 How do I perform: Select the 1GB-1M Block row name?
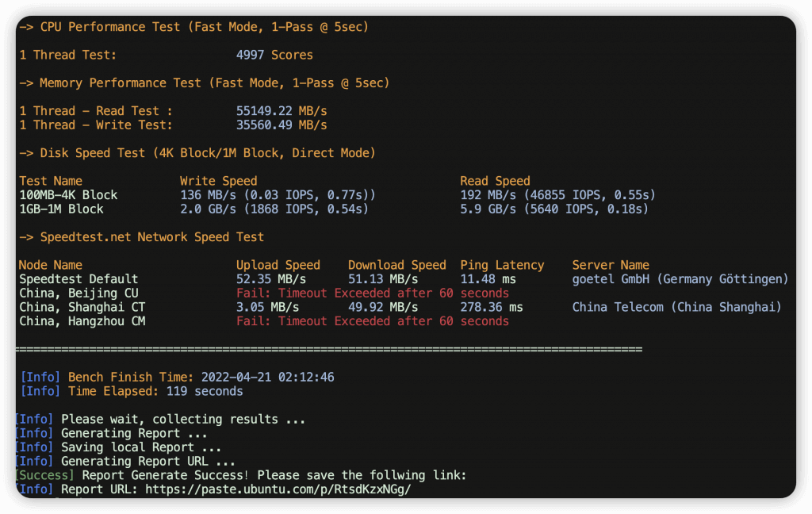pos(61,209)
